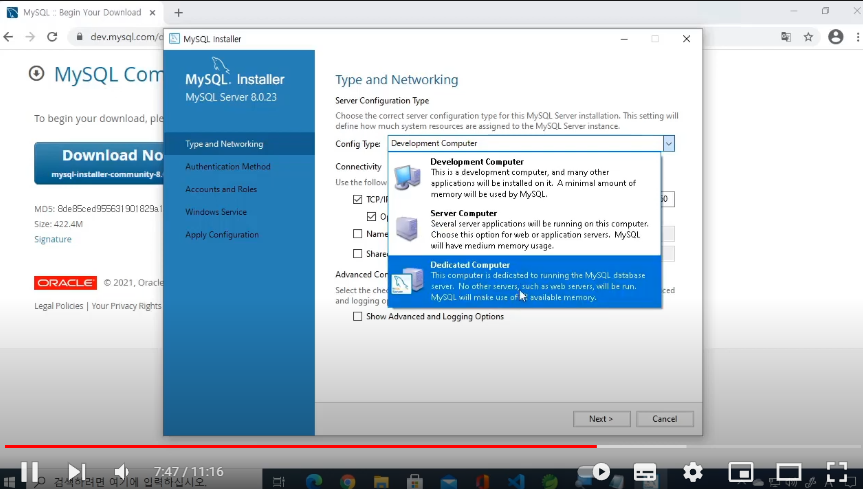Open the Chrome profile avatar
Image resolution: width=863 pixels, height=489 pixels.
click(835, 37)
